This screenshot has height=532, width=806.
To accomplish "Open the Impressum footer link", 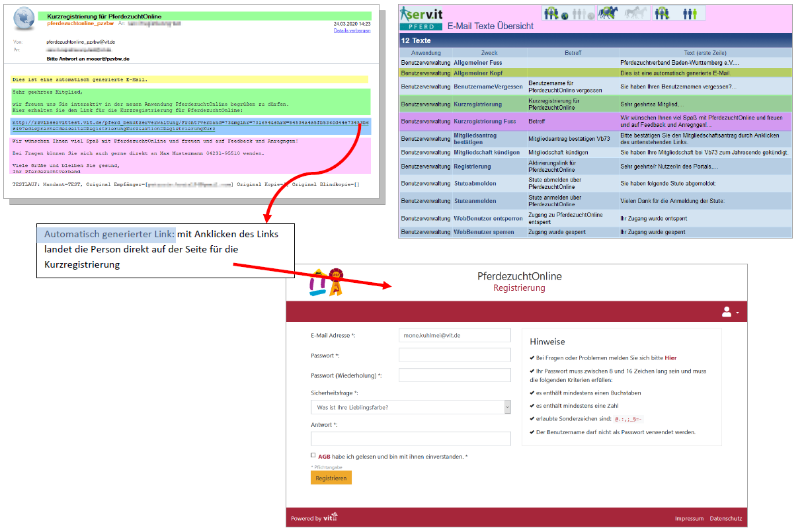I will (x=689, y=519).
